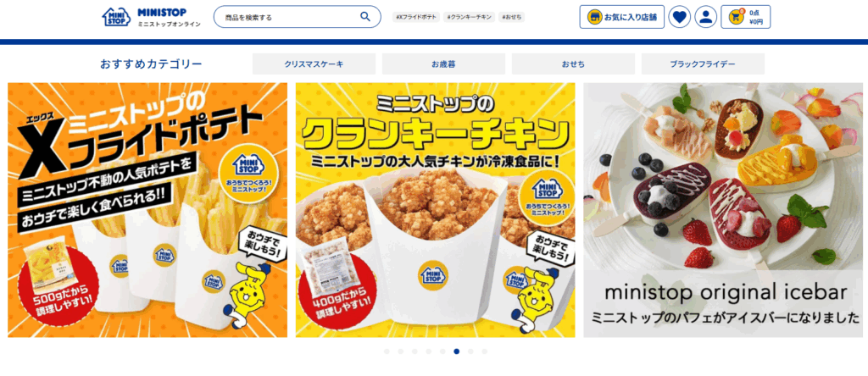This screenshot has height=376, width=868.
Task: Select the #クランキーチキン hashtag
Action: [x=469, y=17]
